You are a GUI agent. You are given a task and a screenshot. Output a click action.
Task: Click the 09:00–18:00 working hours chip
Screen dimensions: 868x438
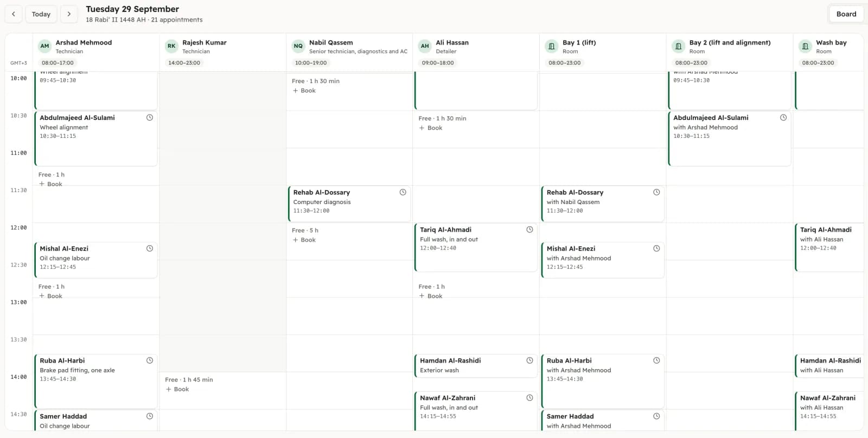pyautogui.click(x=438, y=63)
